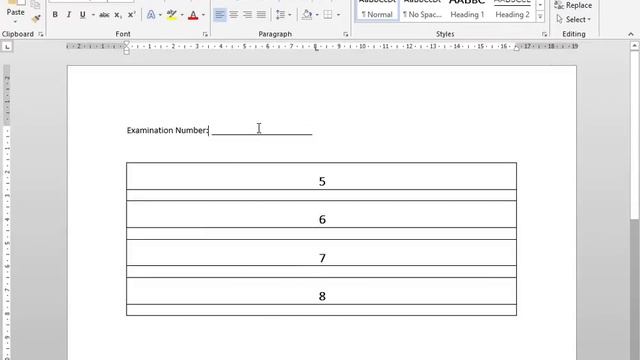This screenshot has height=360, width=640.
Task: Align text right
Action: [x=247, y=15]
